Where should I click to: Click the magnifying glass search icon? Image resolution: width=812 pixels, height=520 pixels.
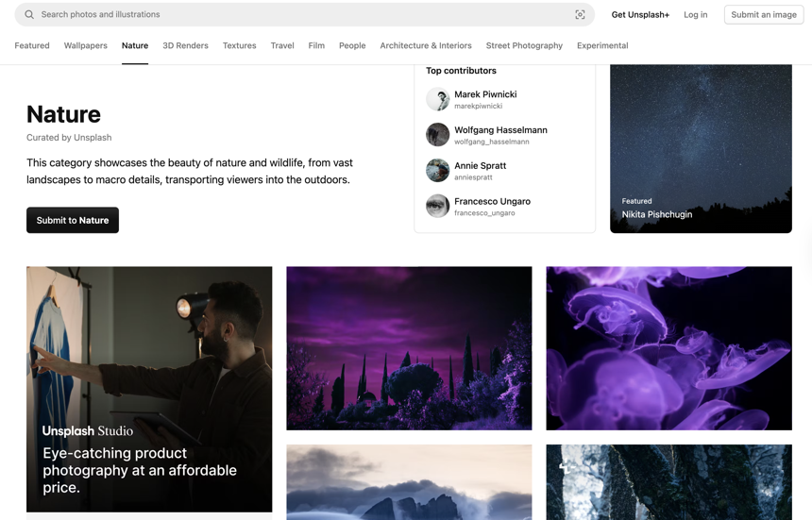[29, 15]
